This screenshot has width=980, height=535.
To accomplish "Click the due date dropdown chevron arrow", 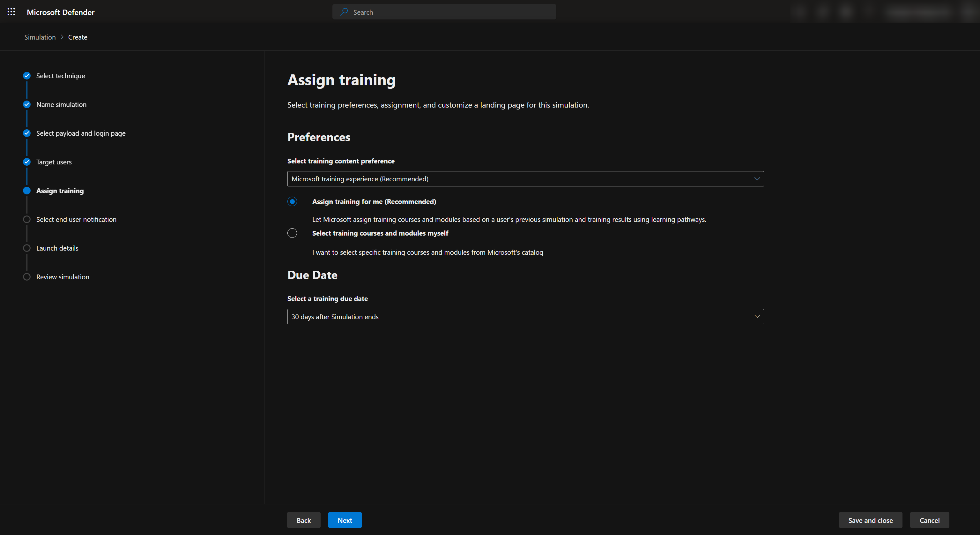I will click(757, 316).
